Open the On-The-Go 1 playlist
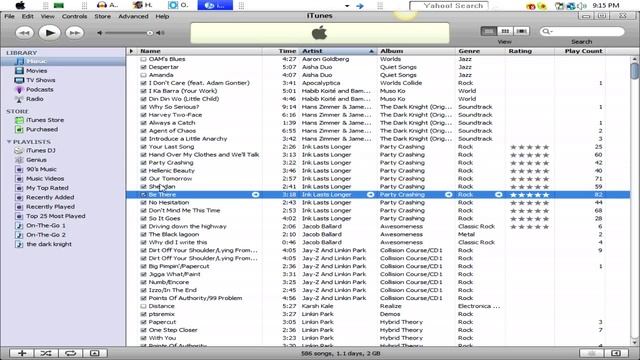Viewport: 640px width, 360px height. click(x=46, y=225)
